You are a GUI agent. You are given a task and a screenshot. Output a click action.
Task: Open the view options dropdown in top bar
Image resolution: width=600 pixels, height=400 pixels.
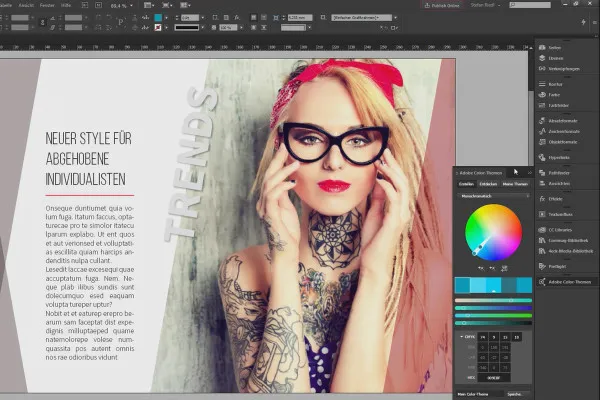[148, 5]
